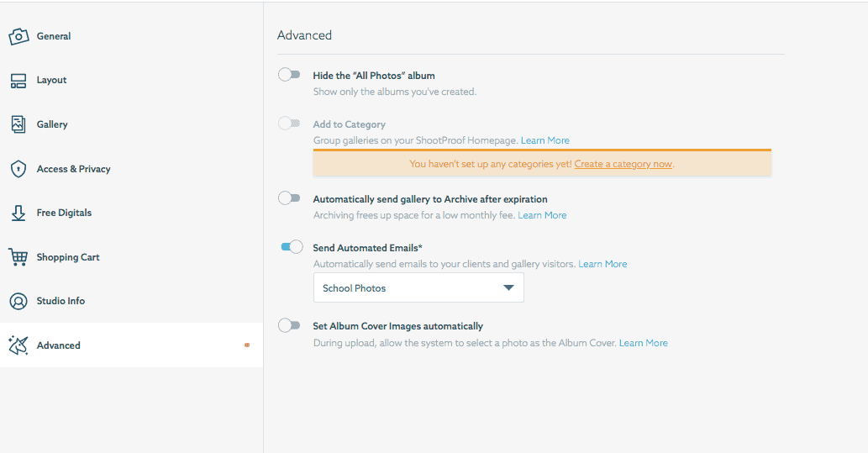
Task: Click the Add to Category label text
Action: (350, 124)
